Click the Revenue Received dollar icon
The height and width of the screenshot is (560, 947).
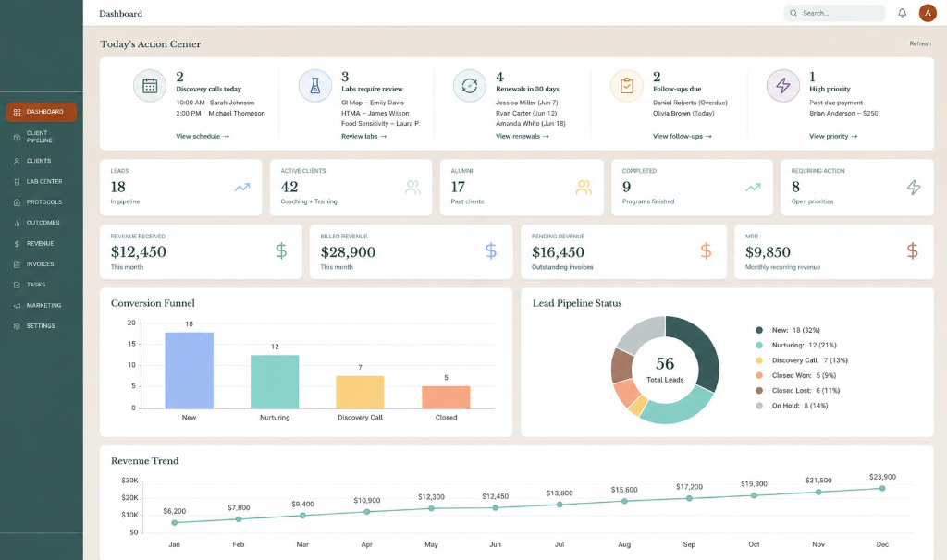pyautogui.click(x=281, y=250)
